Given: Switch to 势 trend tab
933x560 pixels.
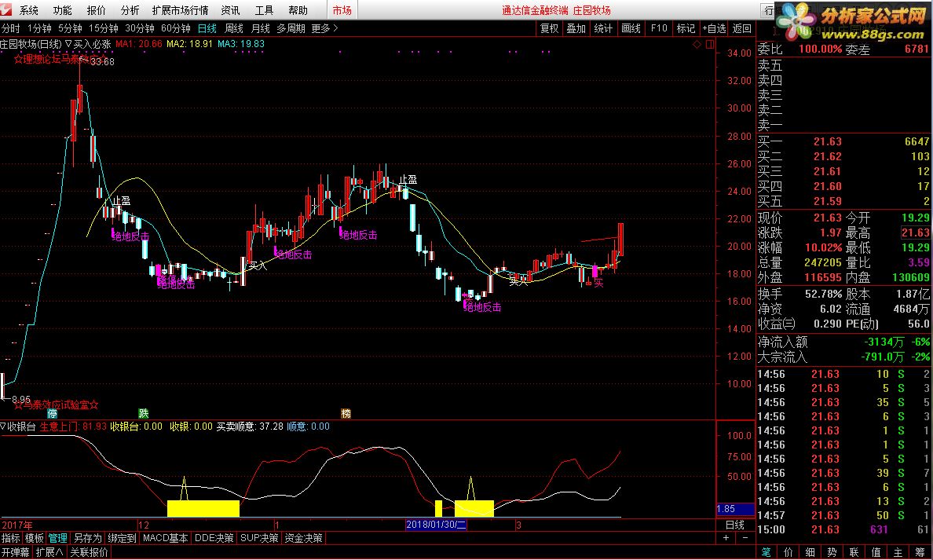Looking at the screenshot, I should click(832, 552).
